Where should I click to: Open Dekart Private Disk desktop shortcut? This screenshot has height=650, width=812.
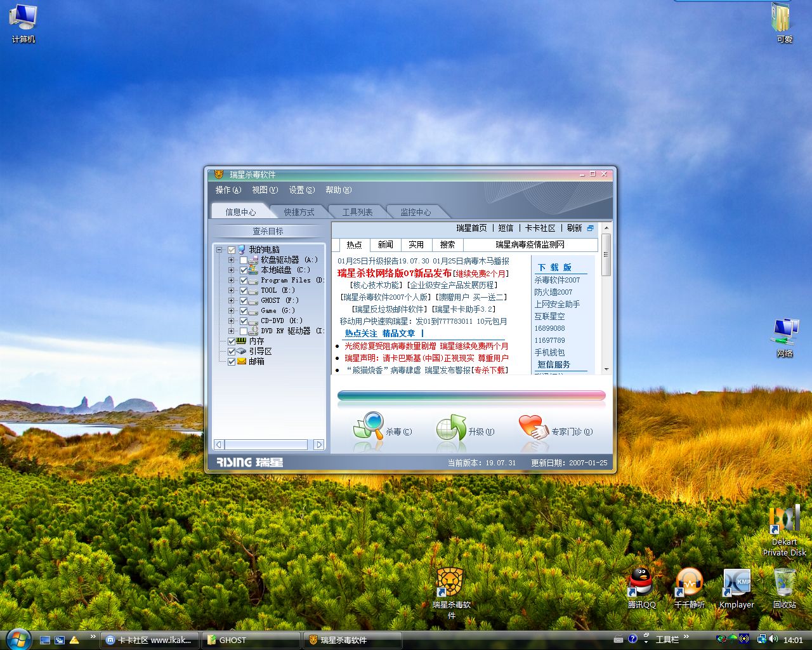[785, 531]
